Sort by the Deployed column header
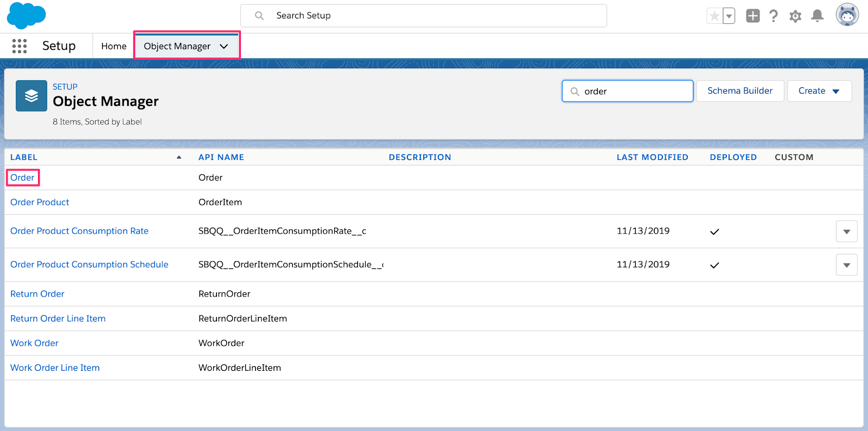This screenshot has width=868, height=431. point(733,157)
